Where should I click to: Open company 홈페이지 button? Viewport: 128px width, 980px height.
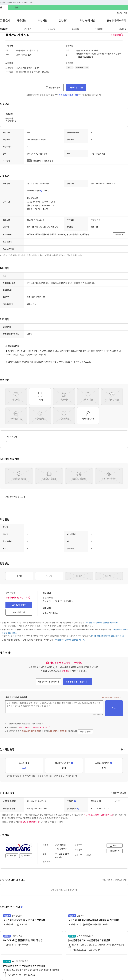114,845
